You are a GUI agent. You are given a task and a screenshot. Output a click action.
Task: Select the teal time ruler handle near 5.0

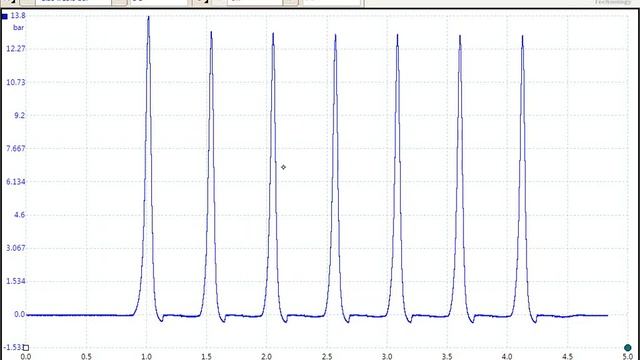(x=628, y=348)
